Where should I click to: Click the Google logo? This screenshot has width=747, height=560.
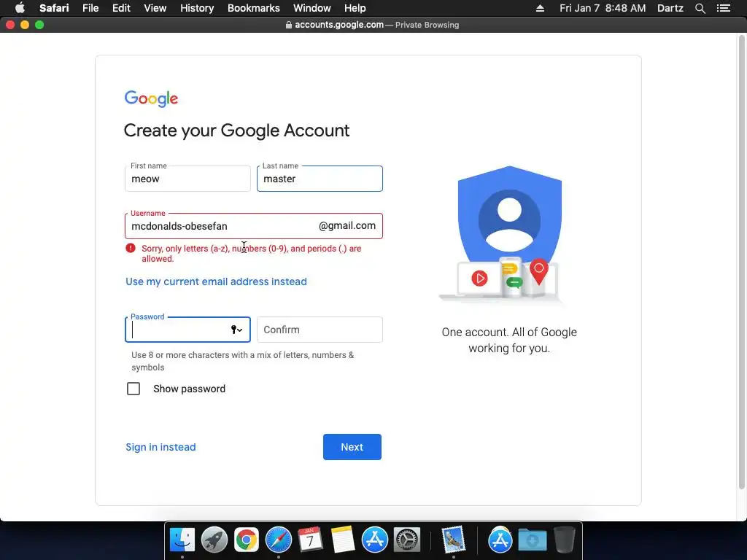[x=151, y=98]
